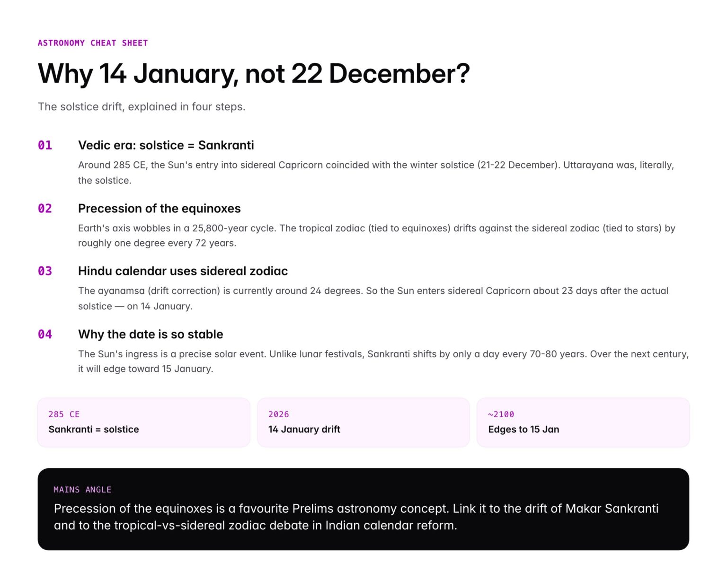Click the paragraph about the Sun's ingress
This screenshot has height=588, width=727.
(x=382, y=361)
